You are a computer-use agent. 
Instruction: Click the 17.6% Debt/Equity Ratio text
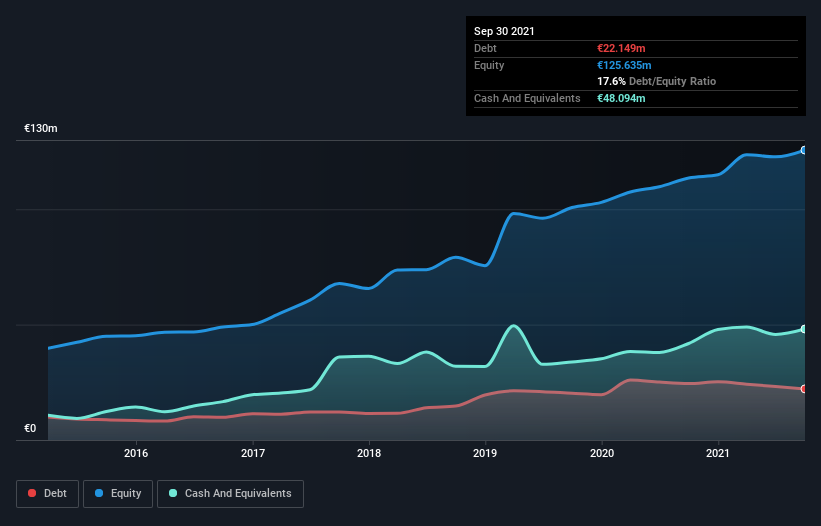tap(657, 81)
